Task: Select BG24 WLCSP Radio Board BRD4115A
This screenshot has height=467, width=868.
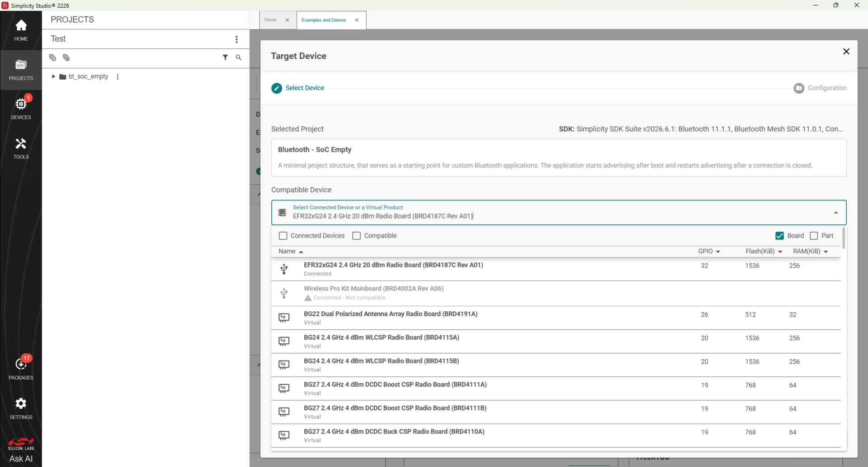Action: [556, 342]
